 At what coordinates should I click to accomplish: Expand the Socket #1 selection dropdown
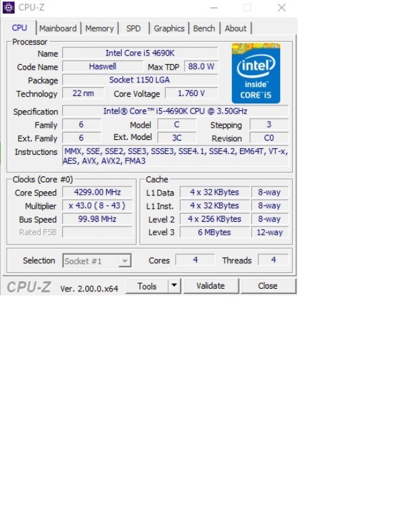124,261
